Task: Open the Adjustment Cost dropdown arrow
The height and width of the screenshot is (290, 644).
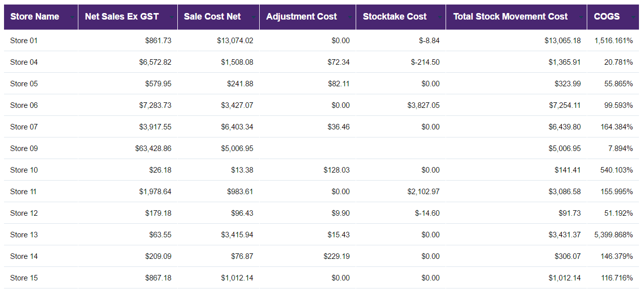Action: tap(350, 17)
